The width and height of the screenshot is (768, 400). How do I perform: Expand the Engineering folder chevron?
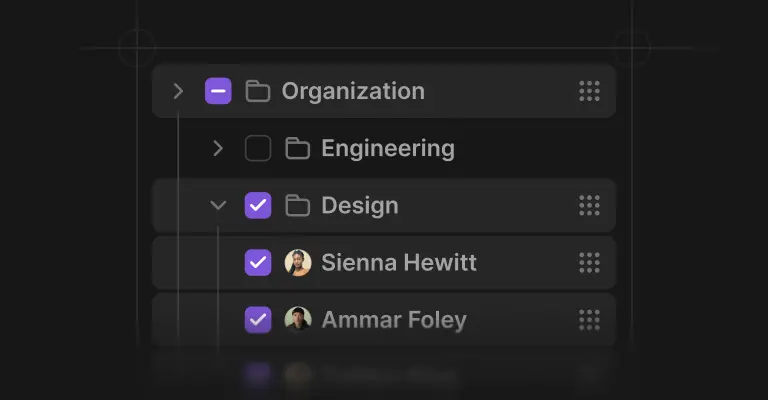click(218, 149)
